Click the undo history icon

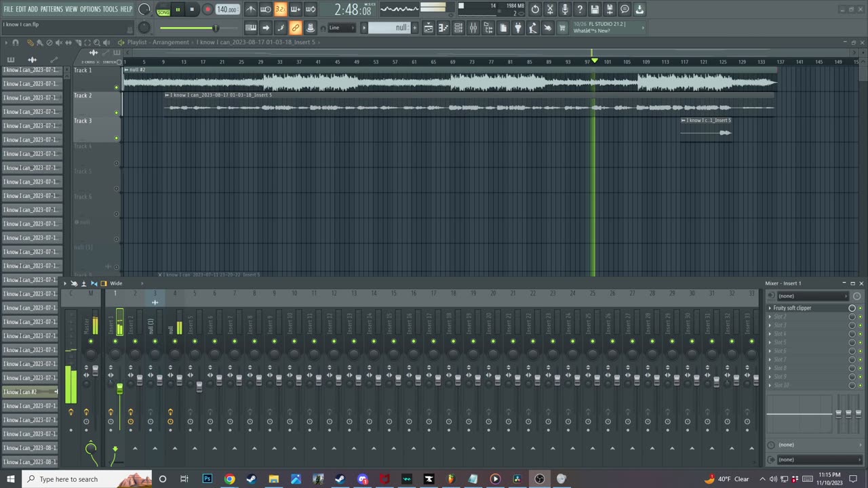pos(535,9)
